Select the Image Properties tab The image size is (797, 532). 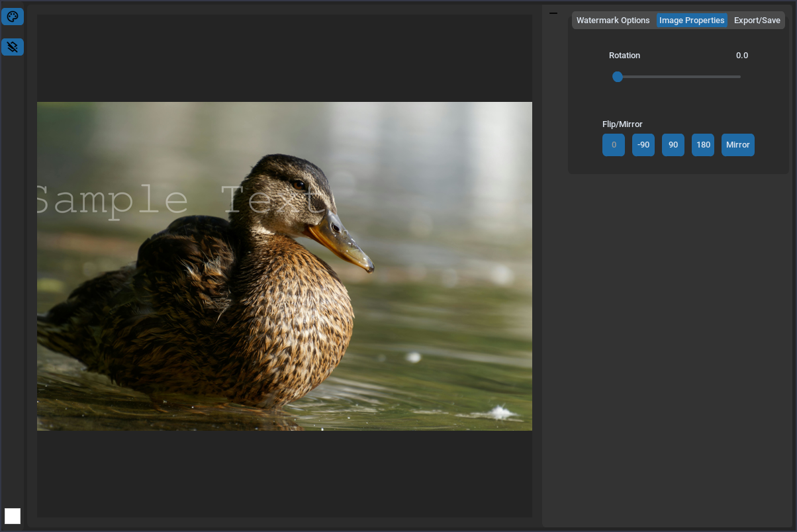(x=692, y=21)
